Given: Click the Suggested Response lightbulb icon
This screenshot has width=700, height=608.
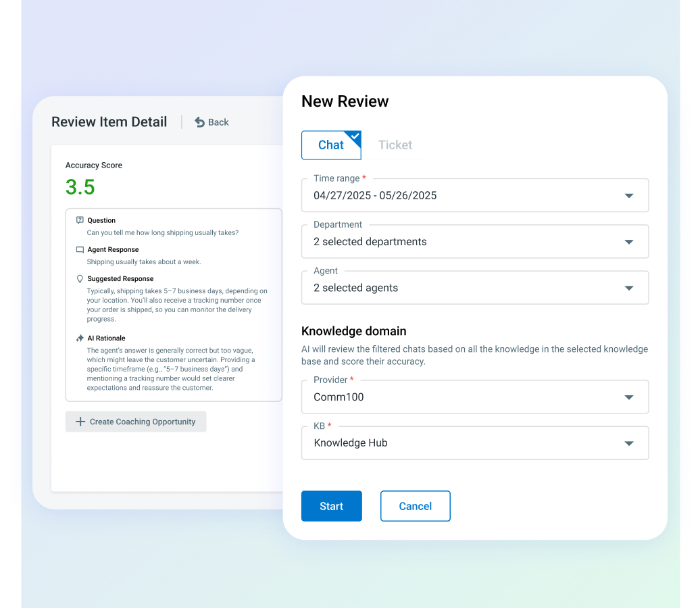Looking at the screenshot, I should 80,279.
